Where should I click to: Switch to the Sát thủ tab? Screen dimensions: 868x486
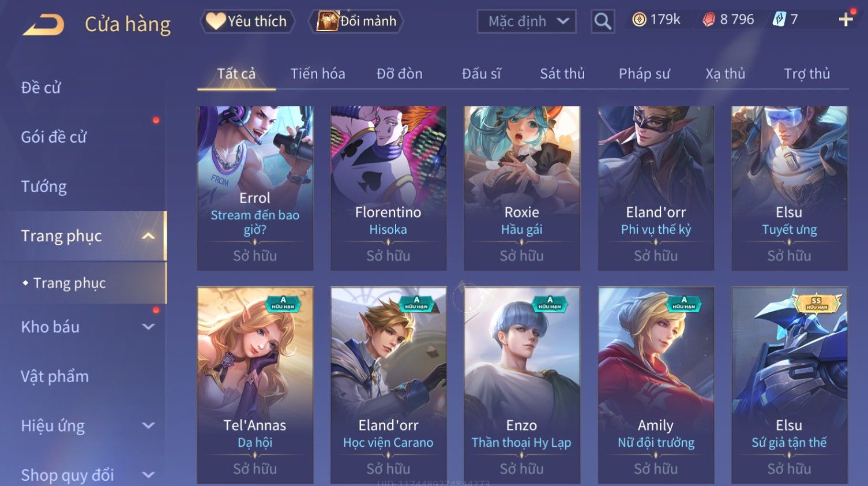click(x=562, y=74)
